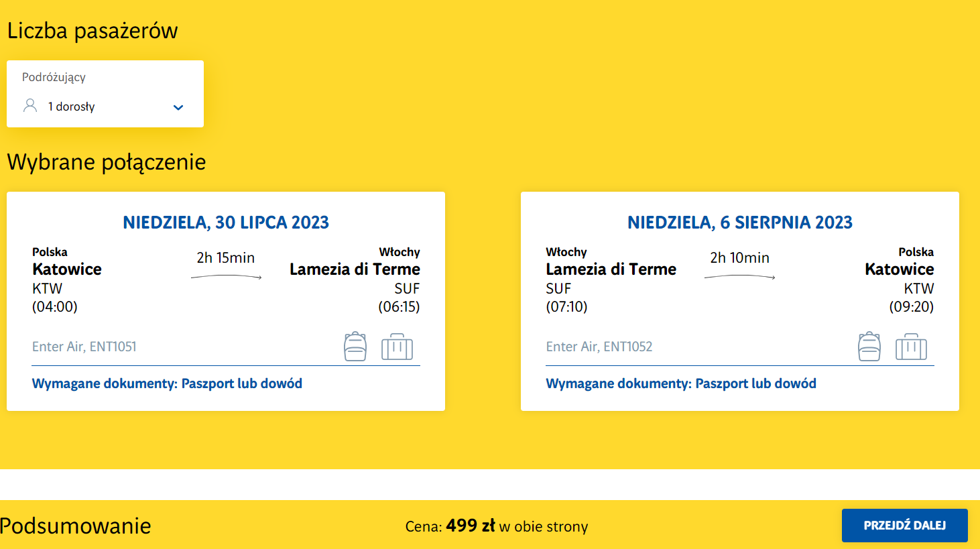Screen dimensions: 980x549
Task: Click backpack icon on ENT1051 flight
Action: tap(355, 347)
